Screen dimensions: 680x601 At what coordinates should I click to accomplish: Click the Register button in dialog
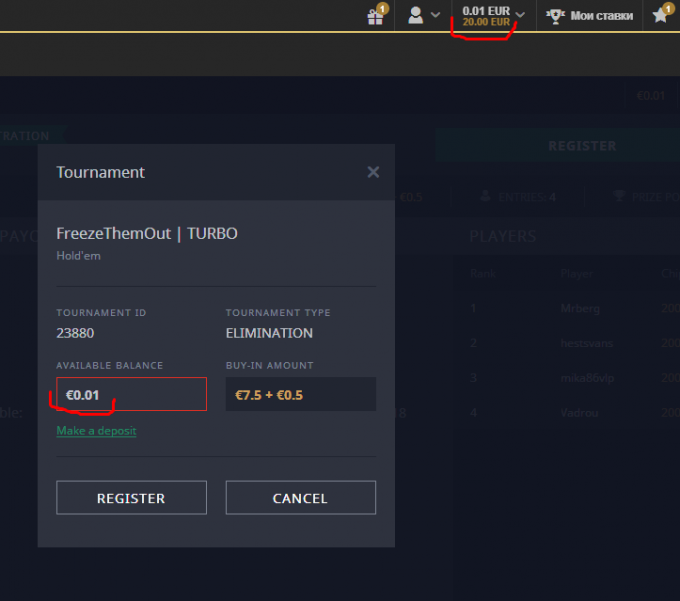pos(131,498)
